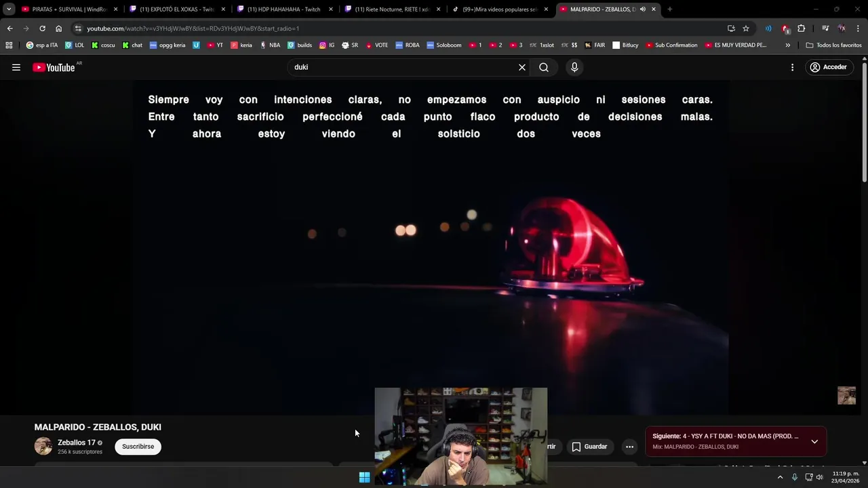Open the Bitlucy bookmark

625,45
